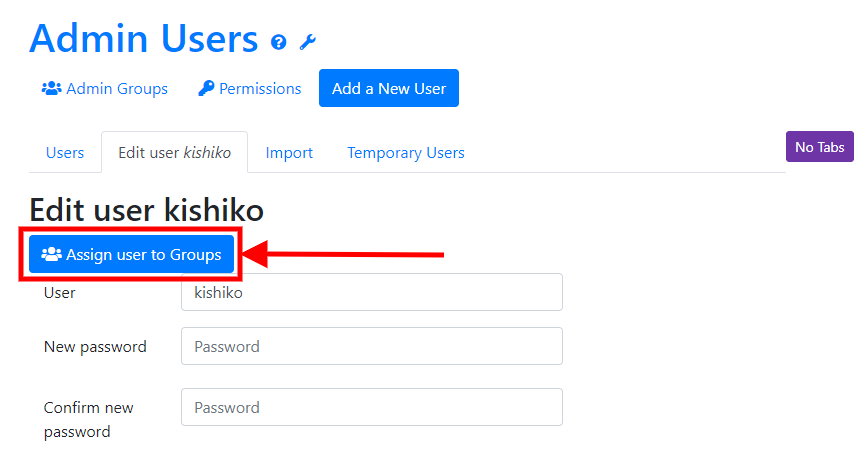Click the Confirm new password field

pos(372,407)
